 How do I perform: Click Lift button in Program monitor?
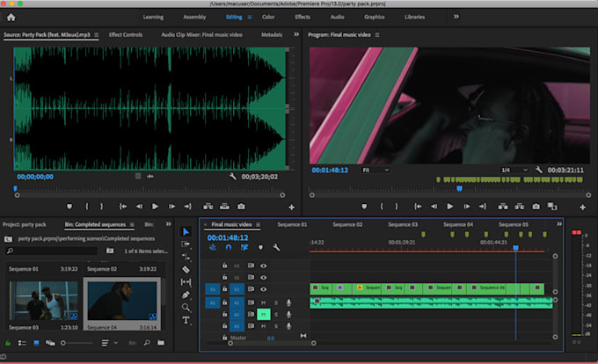[x=503, y=207]
